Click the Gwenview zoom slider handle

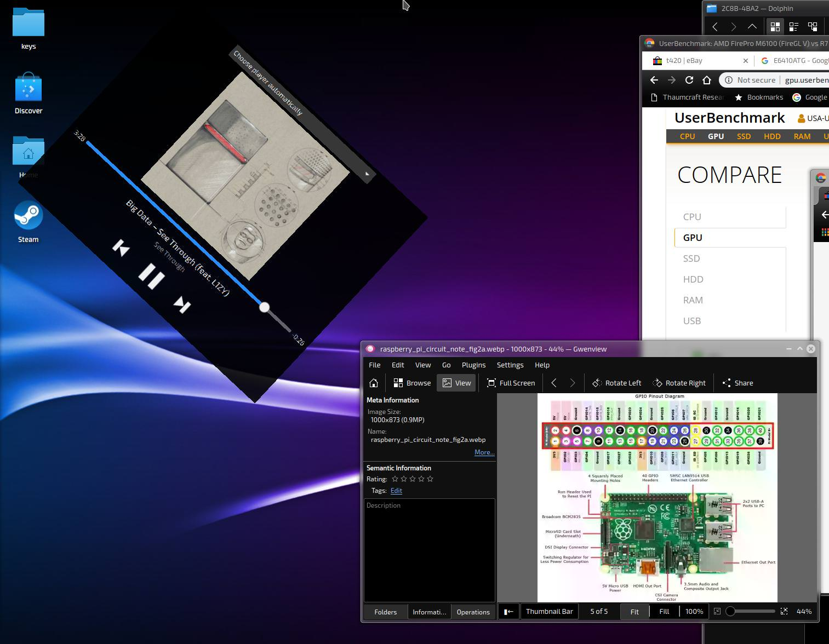[730, 611]
